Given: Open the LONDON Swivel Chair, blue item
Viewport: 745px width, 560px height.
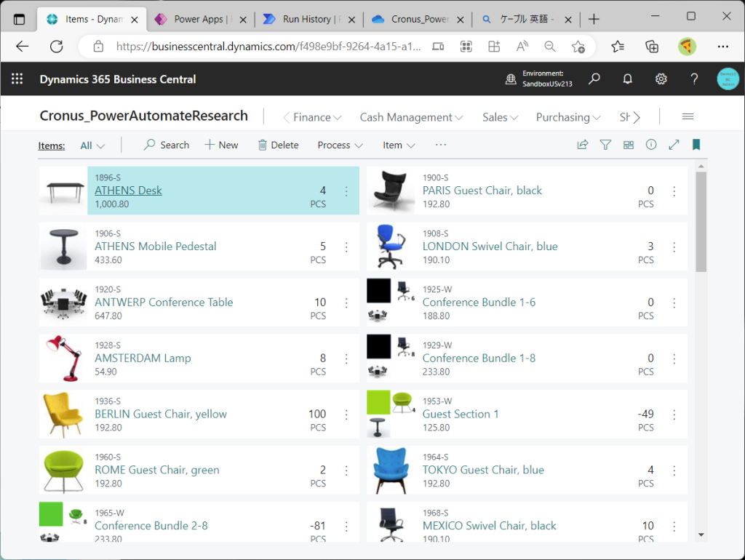Looking at the screenshot, I should click(490, 247).
